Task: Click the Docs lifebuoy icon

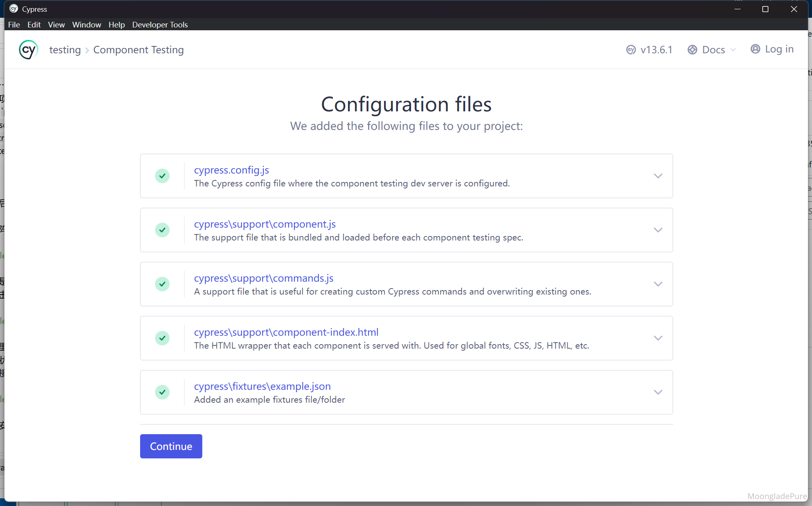Action: click(692, 50)
